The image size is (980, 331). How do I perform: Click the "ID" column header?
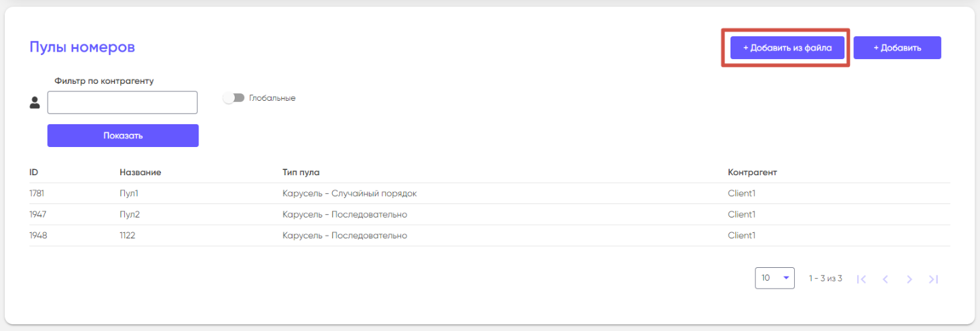point(34,173)
